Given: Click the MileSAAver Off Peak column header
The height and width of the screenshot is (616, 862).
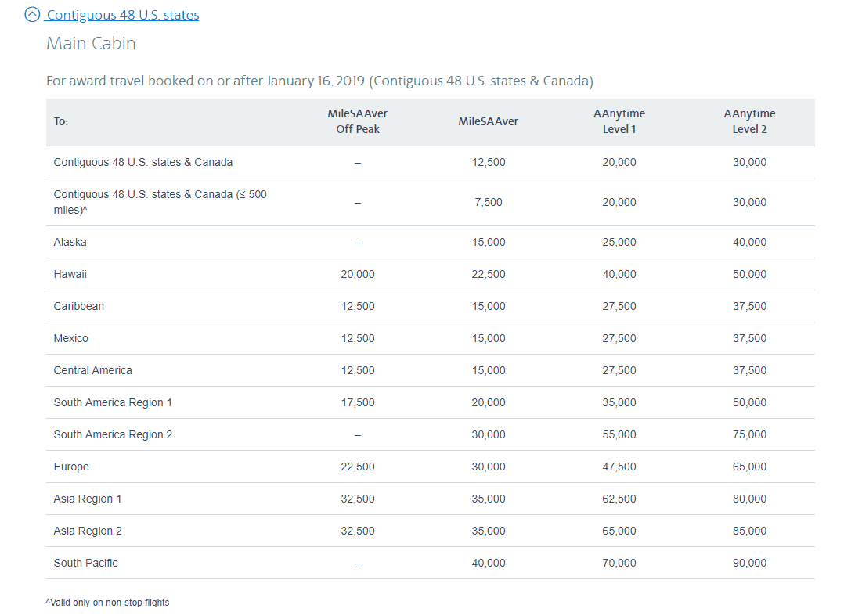Looking at the screenshot, I should point(358,121).
